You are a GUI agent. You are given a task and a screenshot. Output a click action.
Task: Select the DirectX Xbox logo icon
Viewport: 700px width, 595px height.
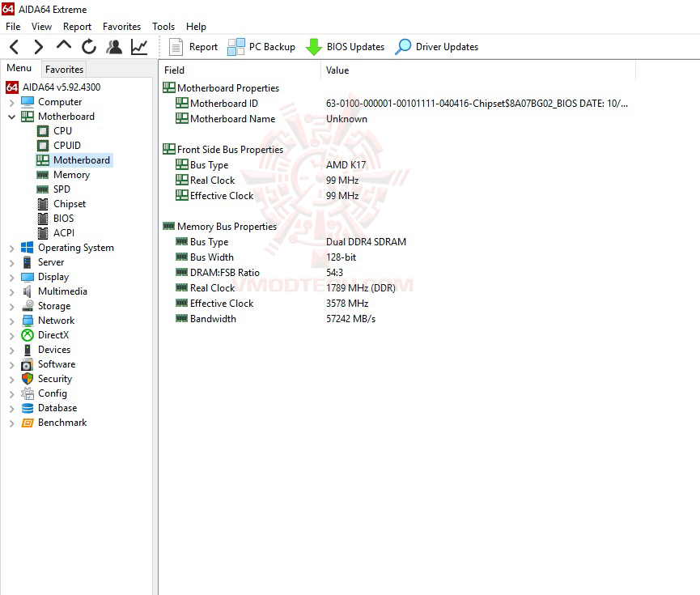(28, 335)
